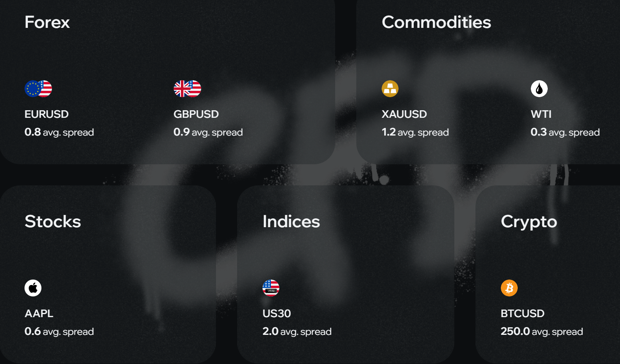The width and height of the screenshot is (620, 364).
Task: Open the Forex category heading
Action: 47,22
